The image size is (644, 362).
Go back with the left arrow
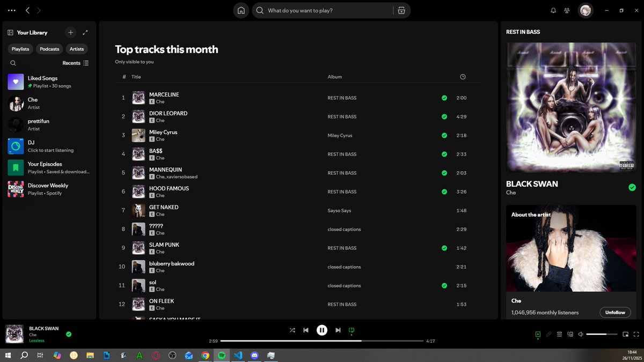point(27,10)
